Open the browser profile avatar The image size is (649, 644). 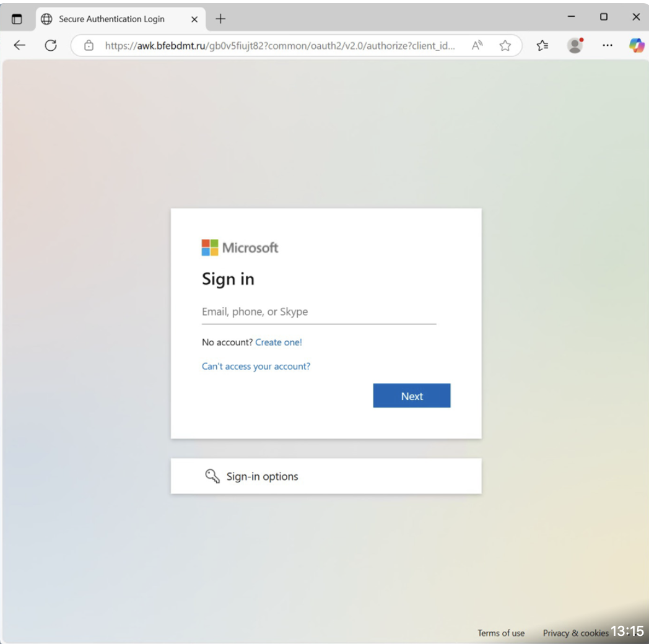575,45
